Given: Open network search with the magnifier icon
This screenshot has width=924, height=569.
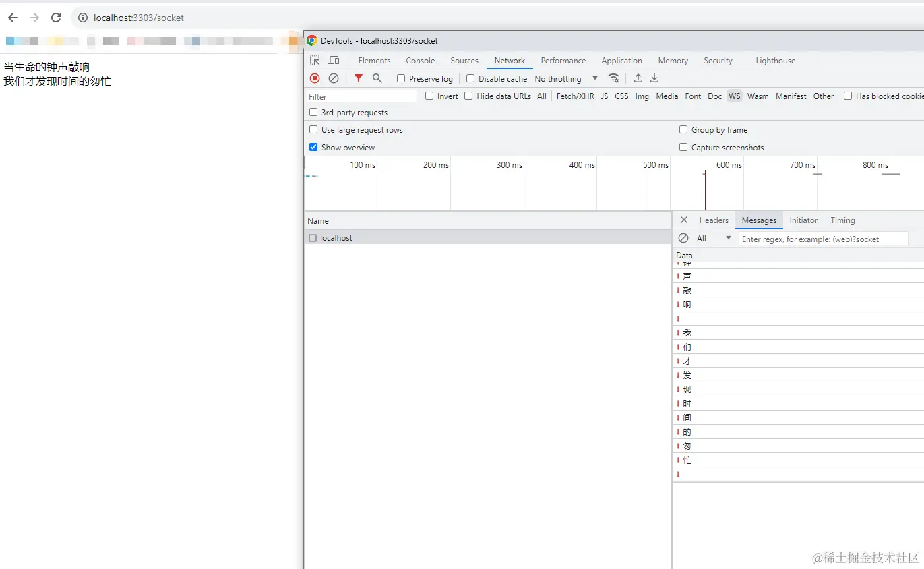Looking at the screenshot, I should tap(377, 78).
